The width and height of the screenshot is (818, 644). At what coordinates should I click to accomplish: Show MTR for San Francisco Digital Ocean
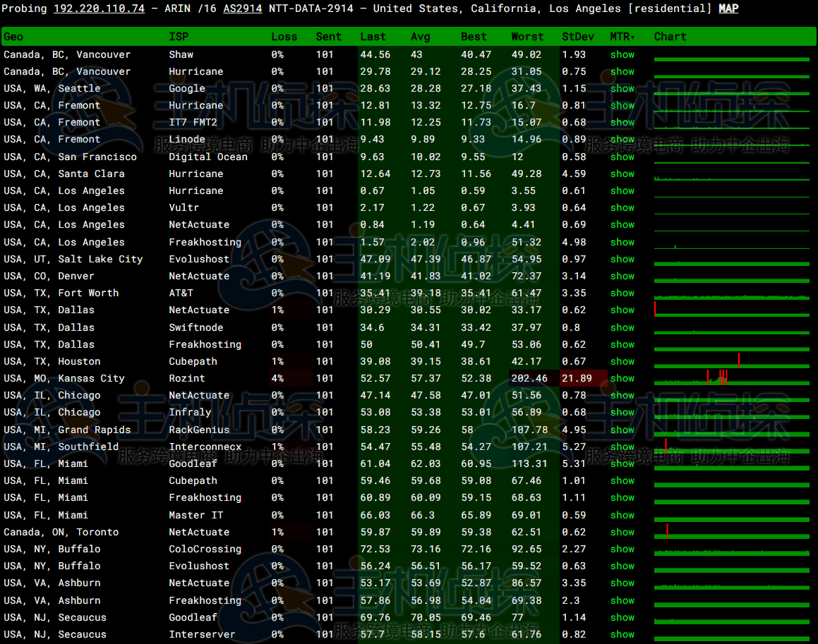tap(622, 157)
